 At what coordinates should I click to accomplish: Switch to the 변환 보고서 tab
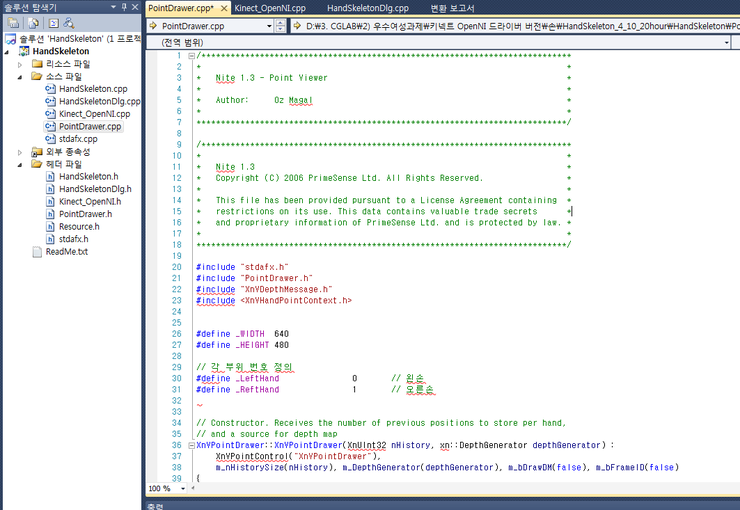452,8
